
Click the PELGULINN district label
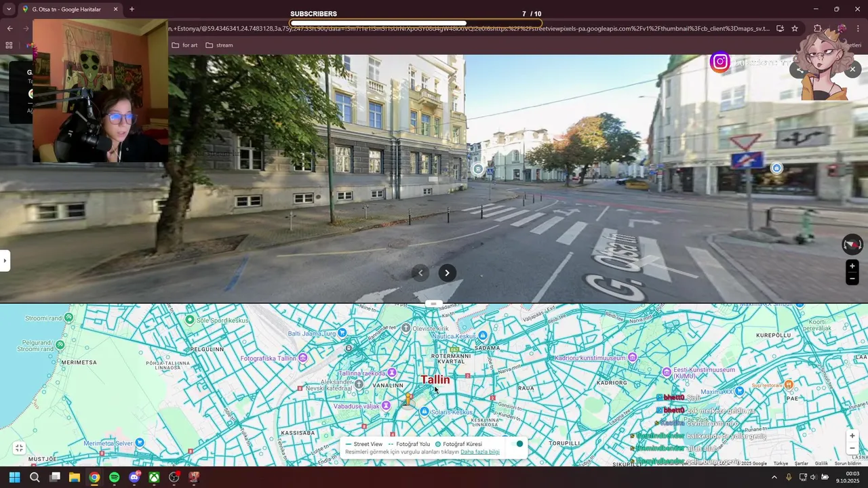[207, 348]
